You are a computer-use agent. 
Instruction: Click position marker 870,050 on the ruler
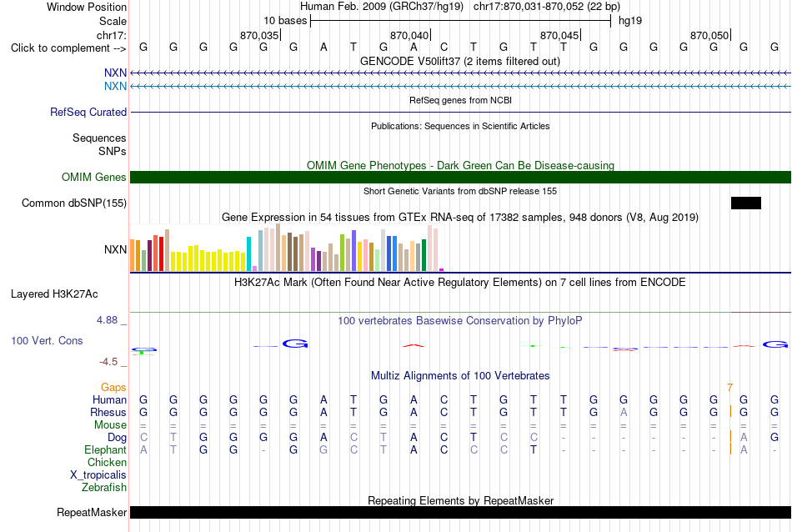(709, 35)
